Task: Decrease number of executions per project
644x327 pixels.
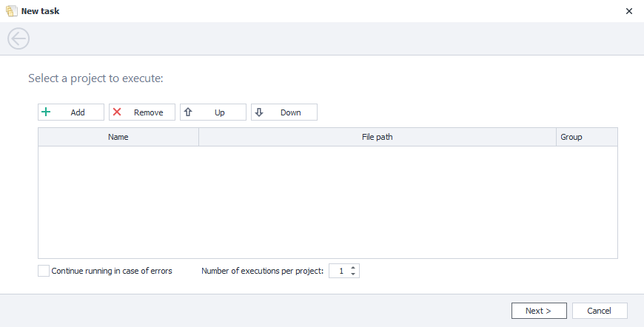Action: coord(353,274)
